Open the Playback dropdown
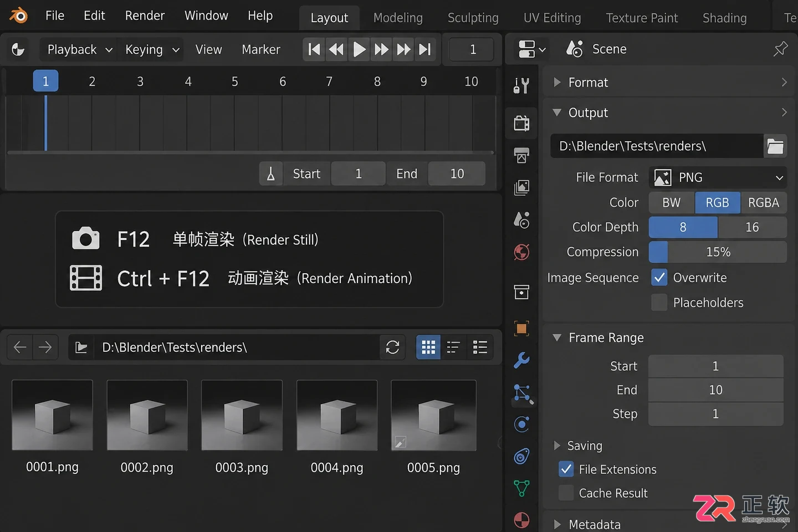The image size is (798, 532). pos(78,50)
